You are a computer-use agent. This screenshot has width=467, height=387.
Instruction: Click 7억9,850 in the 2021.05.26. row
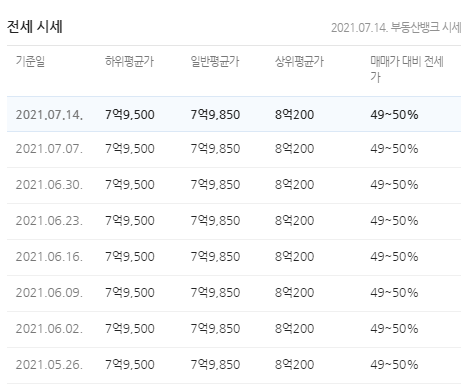[x=215, y=365]
